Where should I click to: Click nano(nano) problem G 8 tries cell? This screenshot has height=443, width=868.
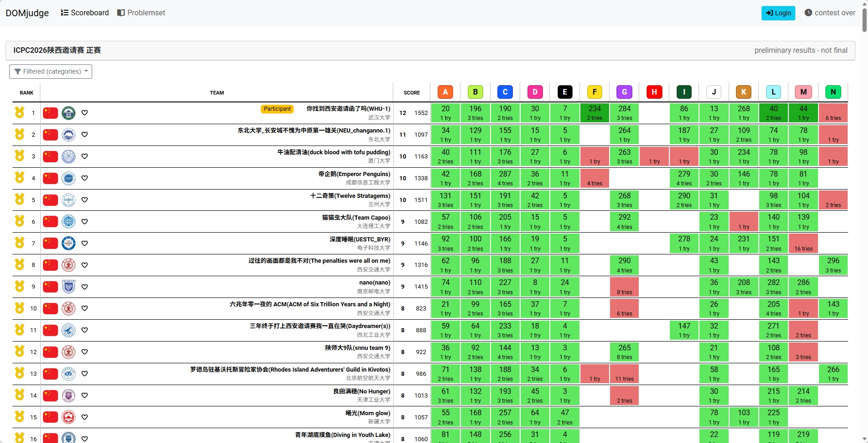tap(624, 287)
